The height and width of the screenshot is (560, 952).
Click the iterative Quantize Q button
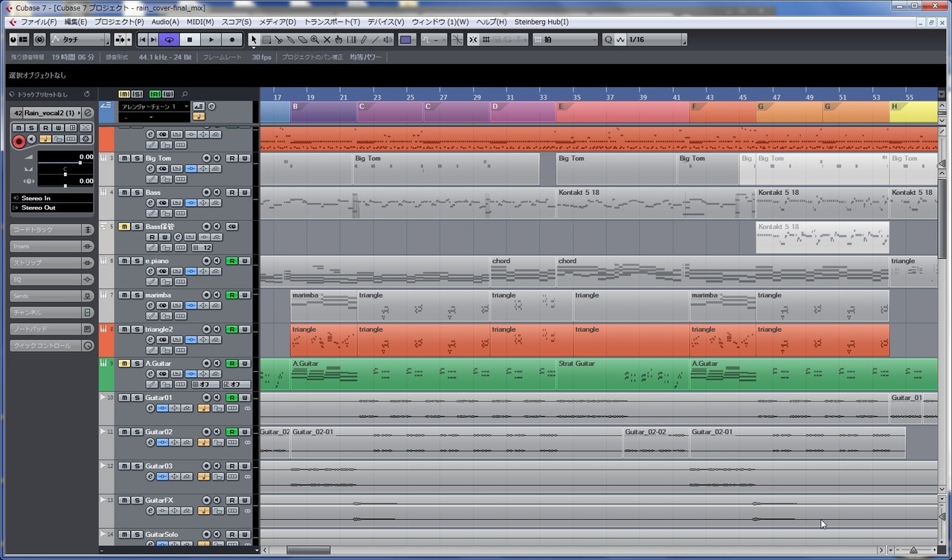(x=608, y=39)
